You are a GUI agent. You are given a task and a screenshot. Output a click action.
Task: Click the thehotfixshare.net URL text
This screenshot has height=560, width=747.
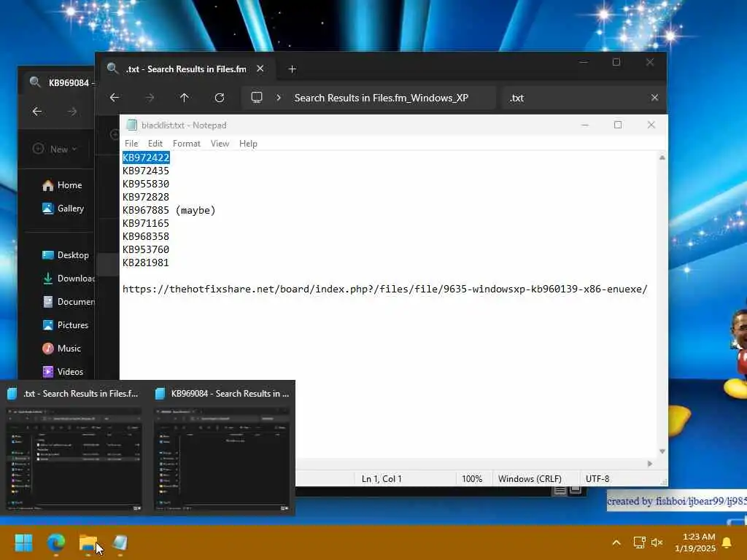[385, 289]
